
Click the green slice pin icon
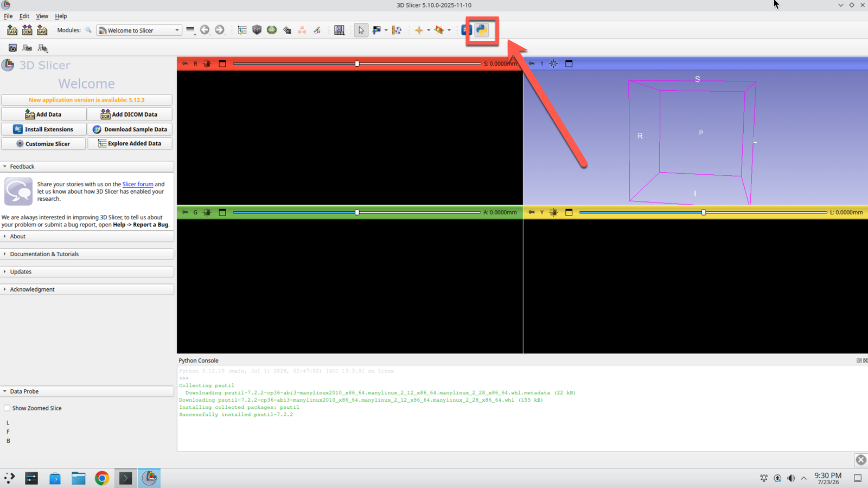point(185,212)
